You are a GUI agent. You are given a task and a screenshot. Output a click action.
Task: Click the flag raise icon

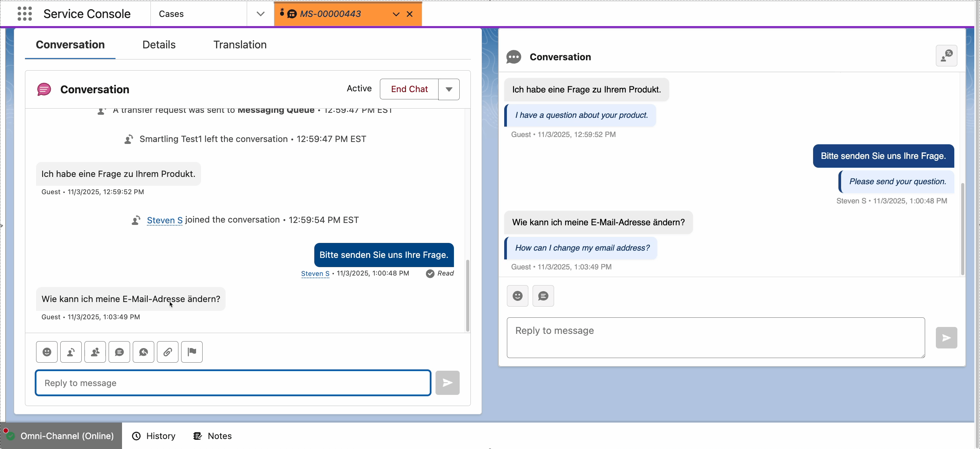[x=192, y=352]
